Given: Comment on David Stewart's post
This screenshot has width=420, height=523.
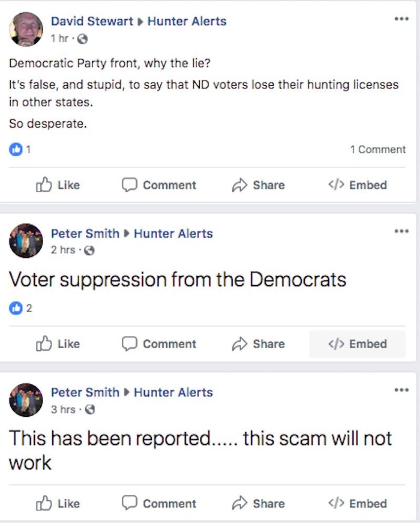Looking at the screenshot, I should (159, 185).
